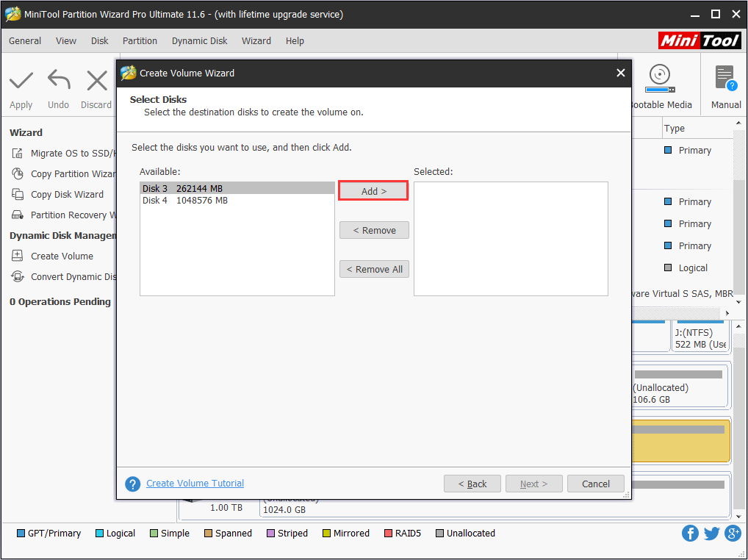
Task: Select Migrate OS to SSD/HD in the sidebar
Action: (66, 153)
